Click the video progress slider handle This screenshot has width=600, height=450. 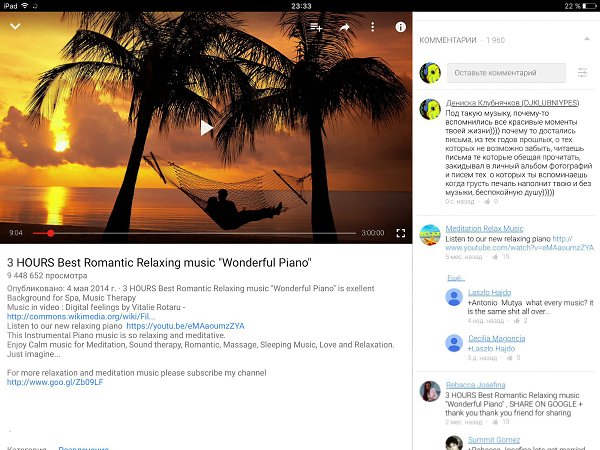[x=50, y=233]
